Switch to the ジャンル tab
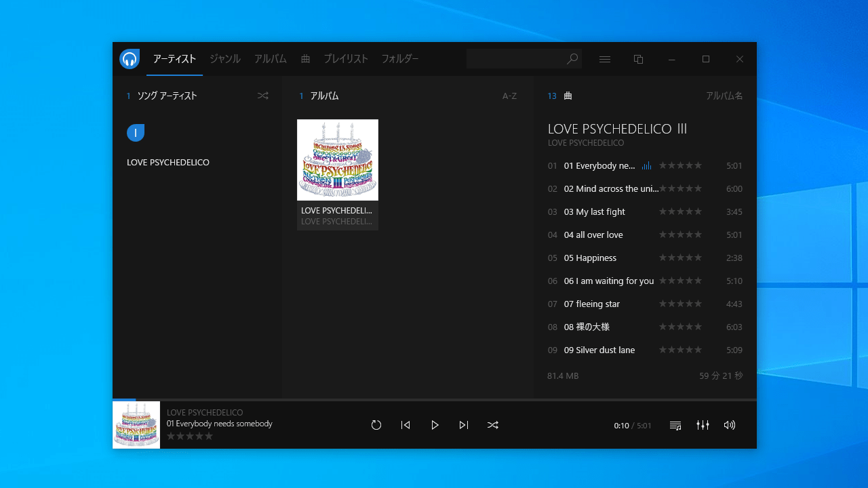 [225, 59]
